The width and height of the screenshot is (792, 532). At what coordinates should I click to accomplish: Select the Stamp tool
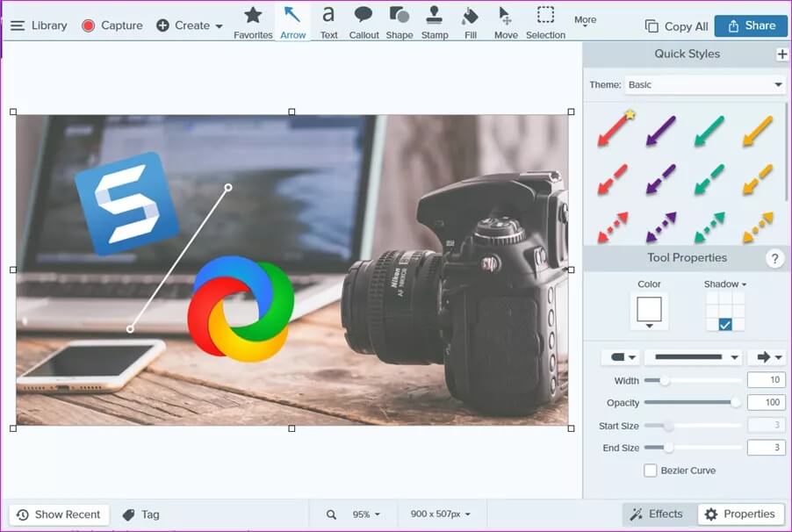click(x=435, y=22)
